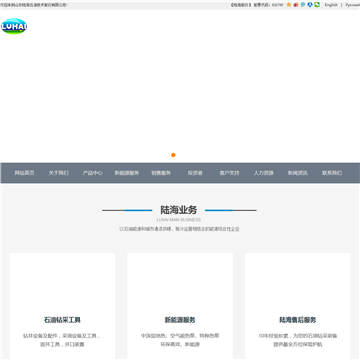Select the orange carousel indicator dot
360x360 pixels.
(x=173, y=155)
